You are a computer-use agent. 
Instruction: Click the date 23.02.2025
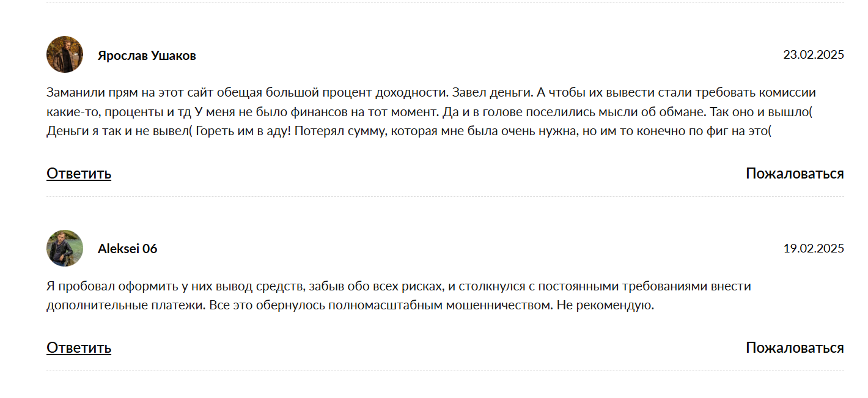click(x=814, y=55)
